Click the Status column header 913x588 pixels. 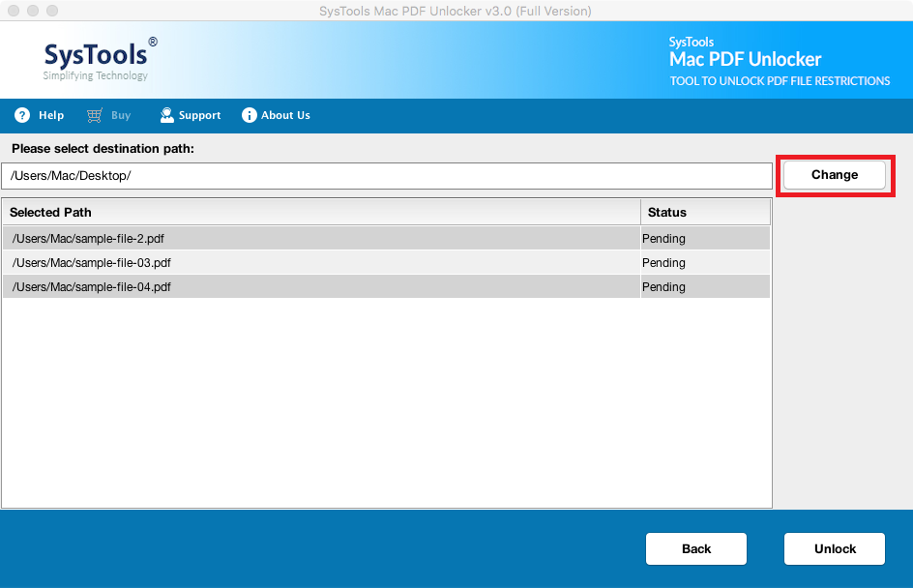click(x=705, y=213)
